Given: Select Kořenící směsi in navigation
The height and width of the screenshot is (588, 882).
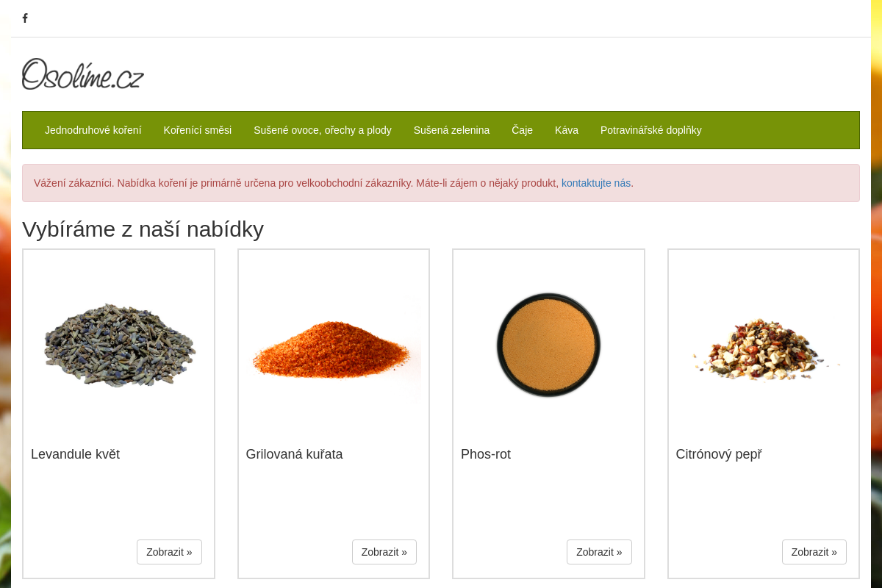Looking at the screenshot, I should 198,130.
